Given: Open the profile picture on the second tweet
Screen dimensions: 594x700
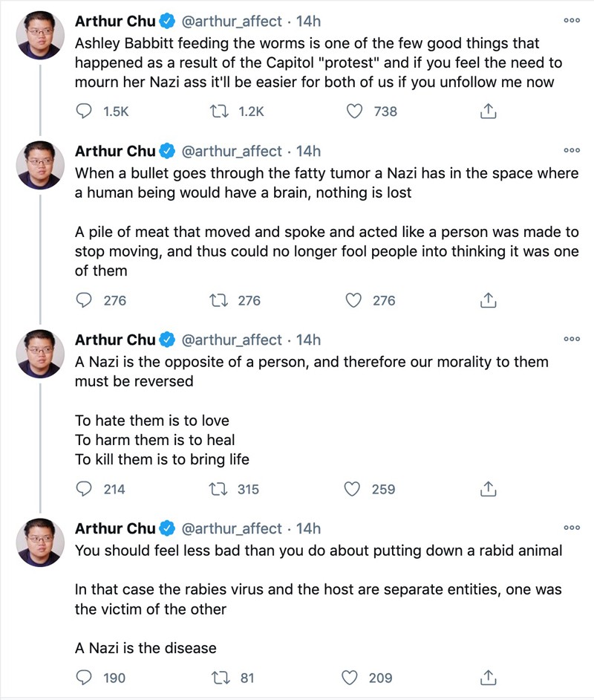Looking at the screenshot, I should point(40,165).
